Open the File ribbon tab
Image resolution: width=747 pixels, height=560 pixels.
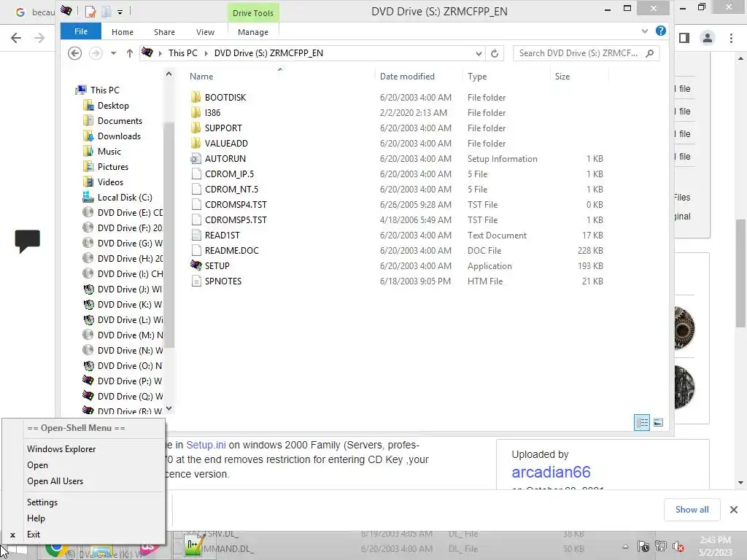click(x=80, y=31)
